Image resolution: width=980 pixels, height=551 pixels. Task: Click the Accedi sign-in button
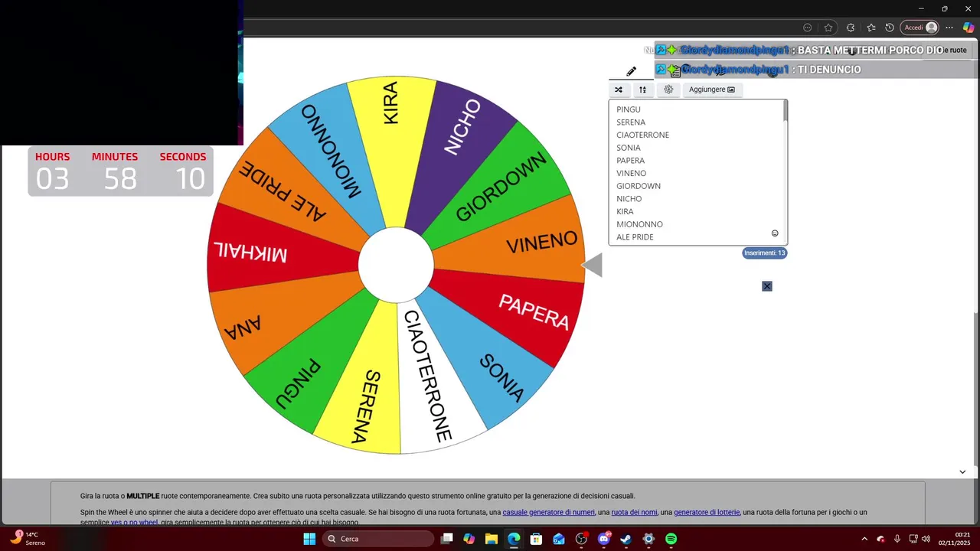(920, 28)
